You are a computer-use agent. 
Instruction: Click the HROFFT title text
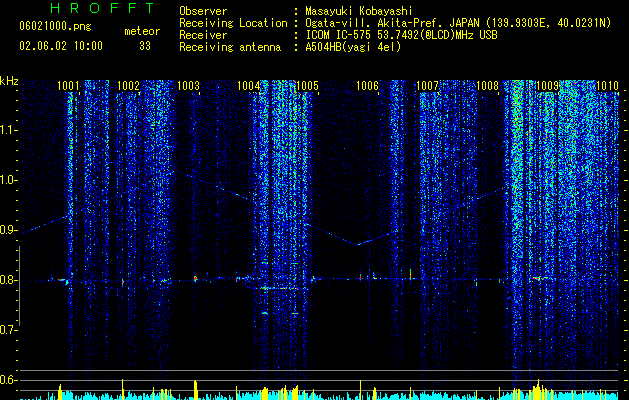103,8
